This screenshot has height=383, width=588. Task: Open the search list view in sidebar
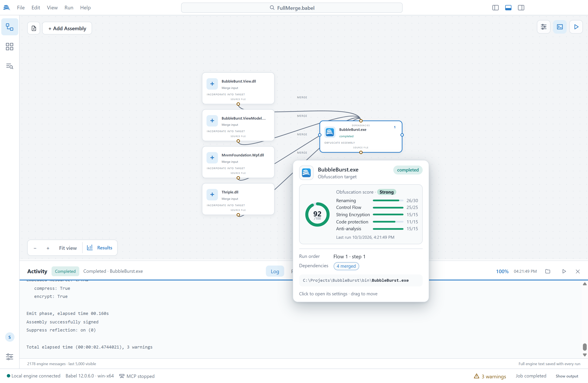pyautogui.click(x=10, y=66)
